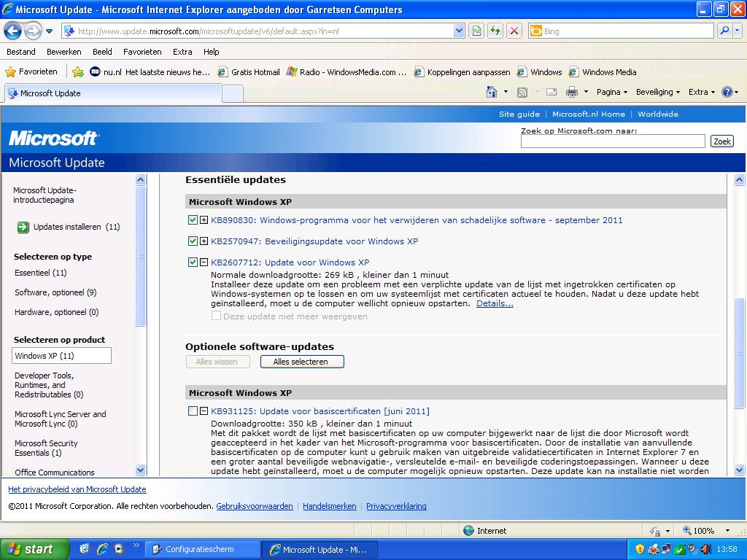
Task: Open the Pagina dropdown menu
Action: pyautogui.click(x=612, y=93)
